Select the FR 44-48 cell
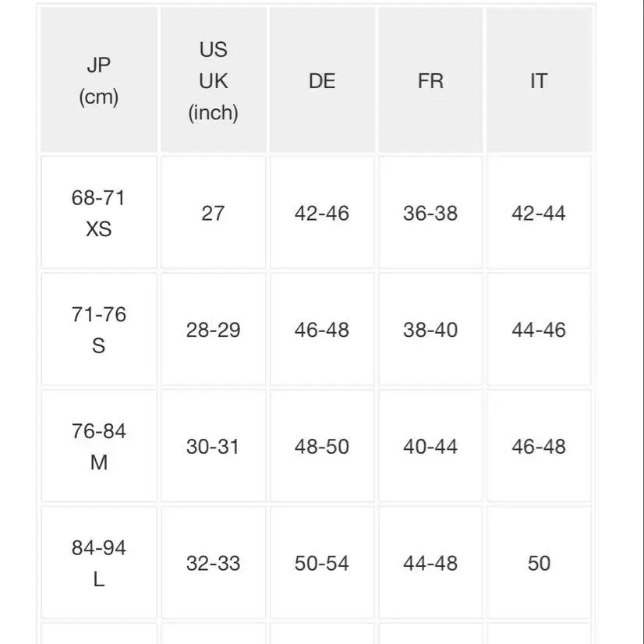The image size is (644, 644). click(x=430, y=563)
